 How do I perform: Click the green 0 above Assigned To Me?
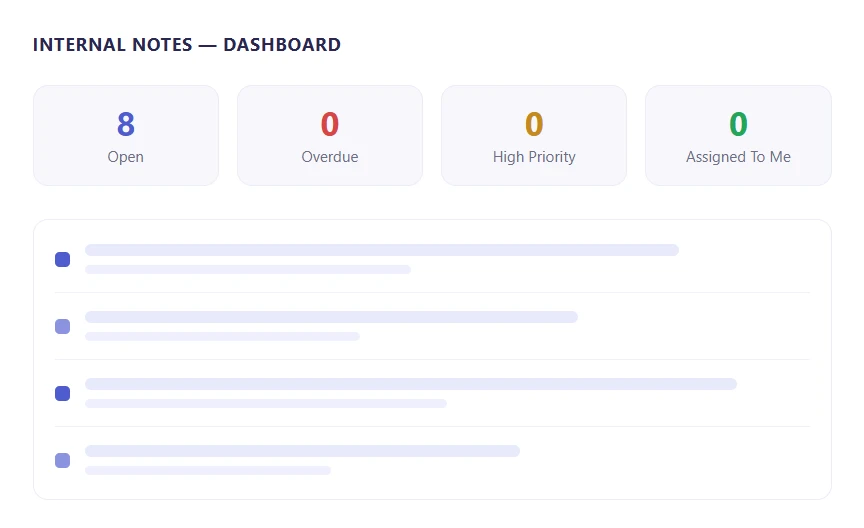[x=738, y=124]
